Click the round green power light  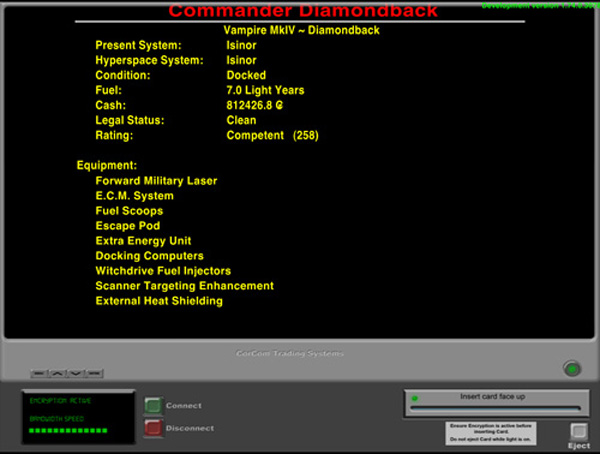571,368
